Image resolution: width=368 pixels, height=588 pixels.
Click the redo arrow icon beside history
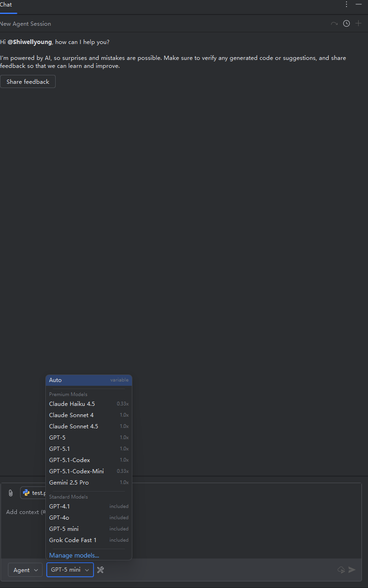click(x=334, y=23)
